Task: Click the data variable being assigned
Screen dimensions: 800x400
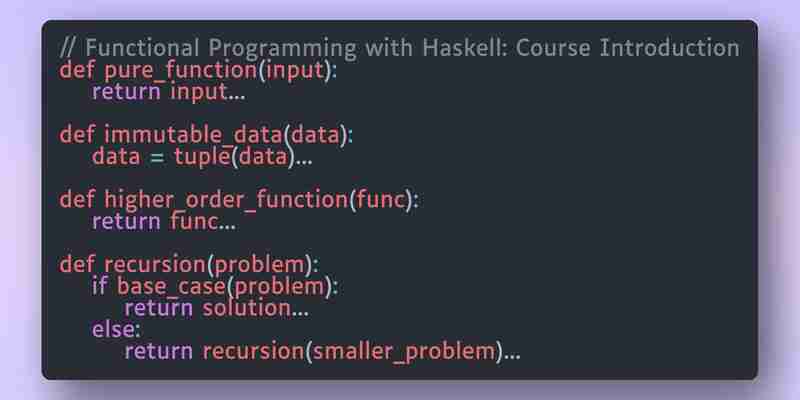Action: [x=116, y=157]
